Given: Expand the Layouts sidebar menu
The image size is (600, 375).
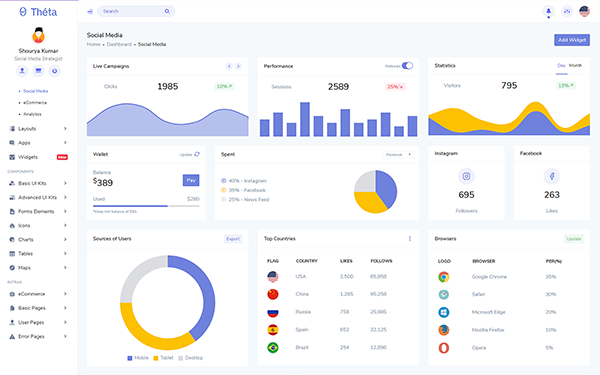Looking at the screenshot, I should pyautogui.click(x=38, y=129).
